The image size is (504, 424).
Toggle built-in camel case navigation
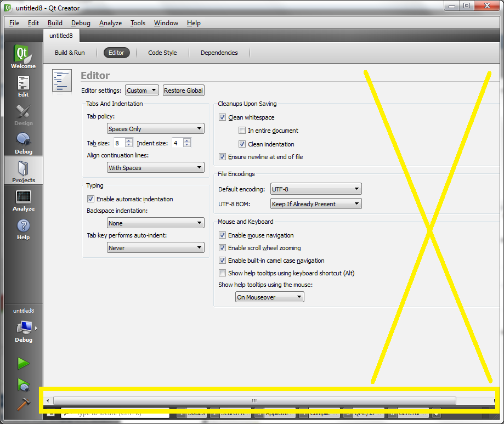222,260
